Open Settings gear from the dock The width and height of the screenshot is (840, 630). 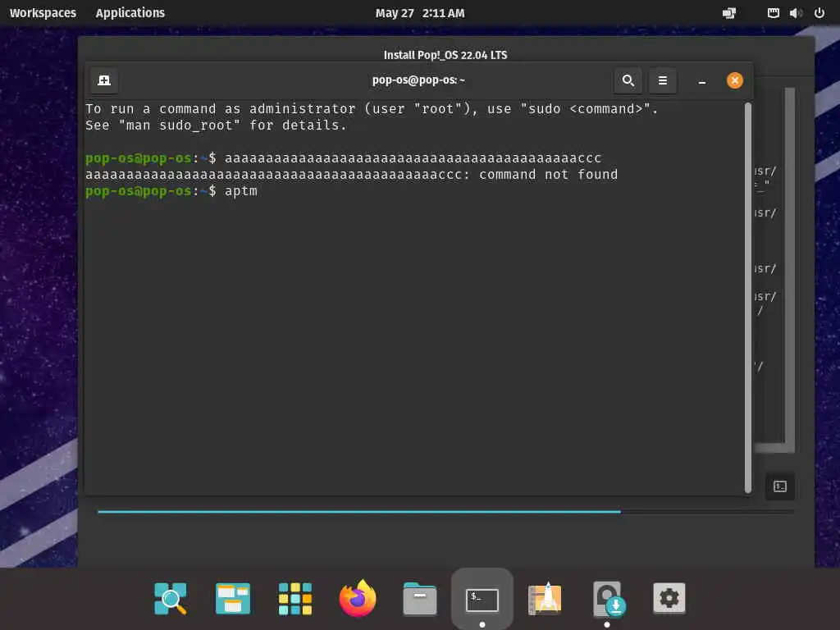pos(669,598)
